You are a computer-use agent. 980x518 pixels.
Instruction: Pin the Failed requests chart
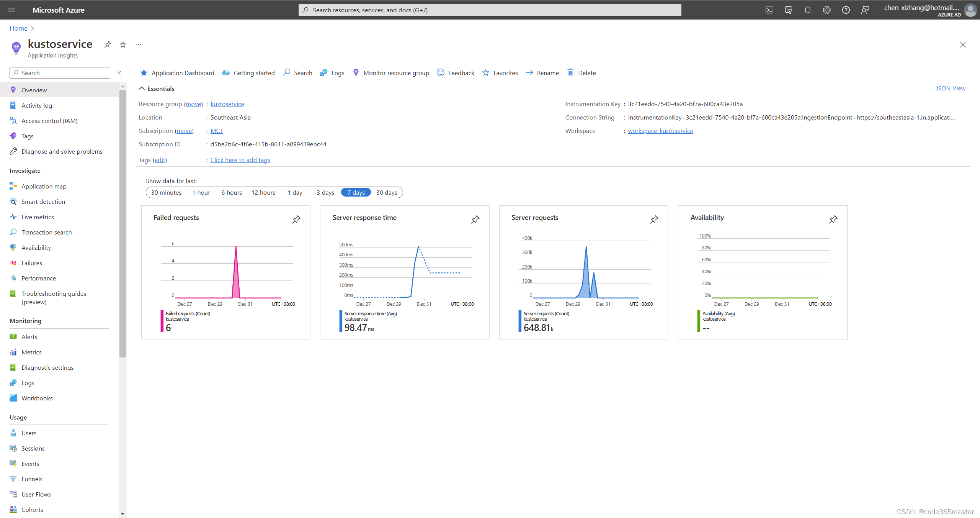tap(296, 220)
